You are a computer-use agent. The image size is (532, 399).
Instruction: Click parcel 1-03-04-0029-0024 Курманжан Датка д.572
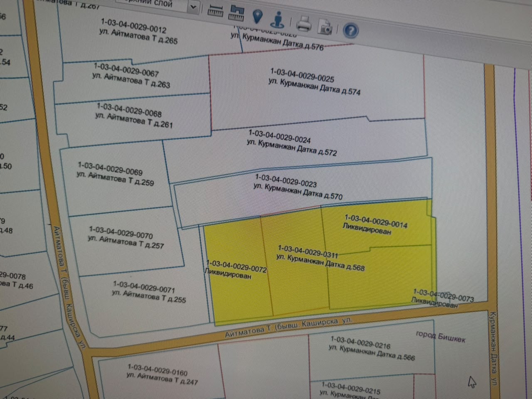[x=291, y=143]
